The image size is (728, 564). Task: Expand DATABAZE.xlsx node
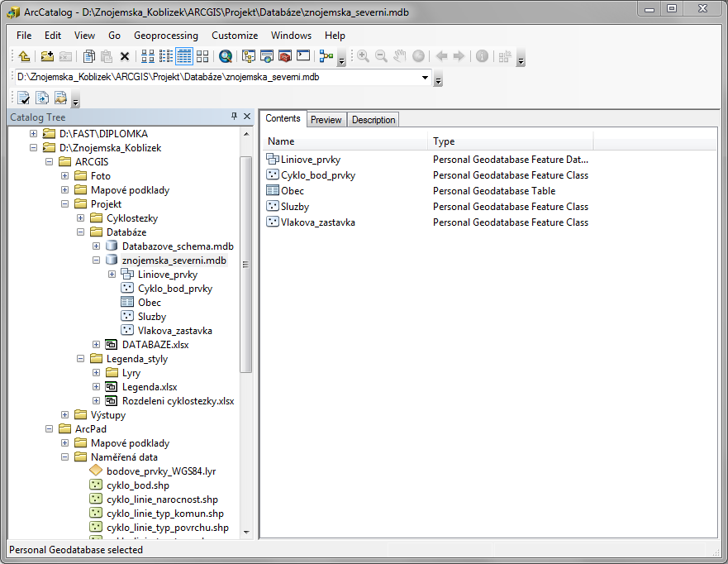97,345
